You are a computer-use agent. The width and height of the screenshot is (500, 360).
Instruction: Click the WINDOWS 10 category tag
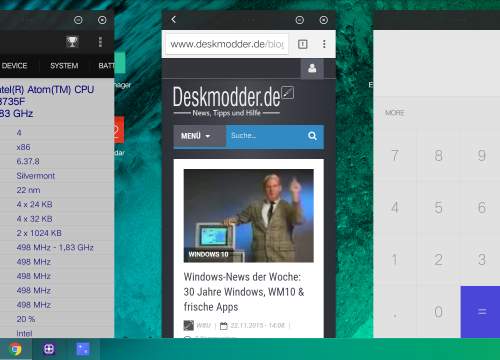[x=208, y=254]
